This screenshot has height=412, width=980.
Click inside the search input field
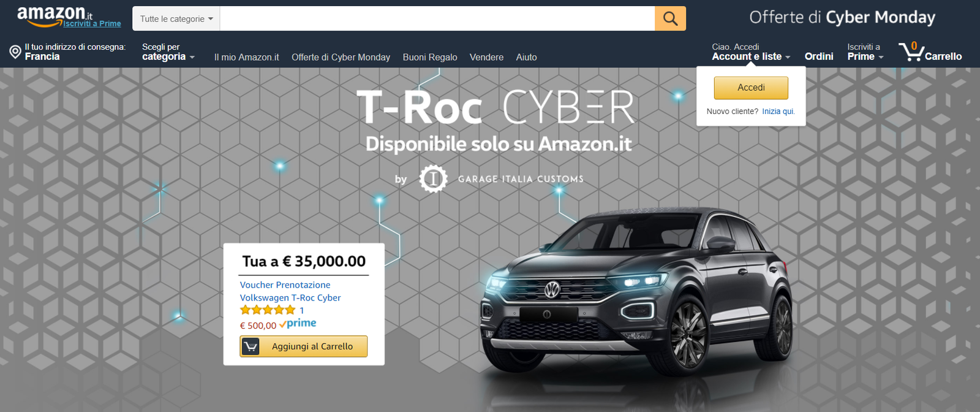437,19
